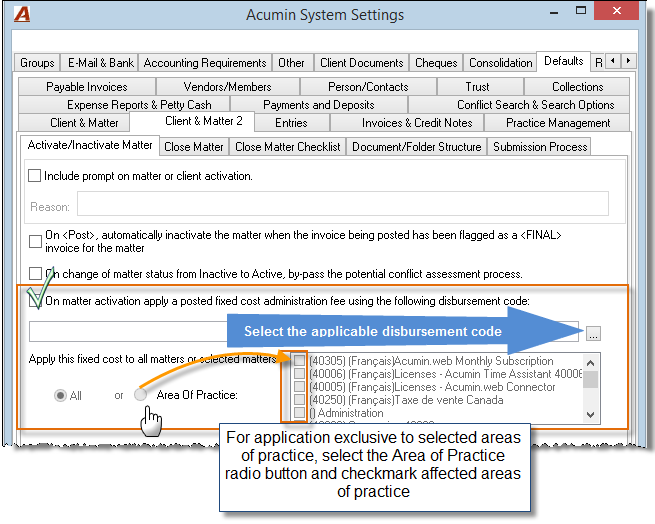Enable include prompt on matter activation

click(x=34, y=176)
